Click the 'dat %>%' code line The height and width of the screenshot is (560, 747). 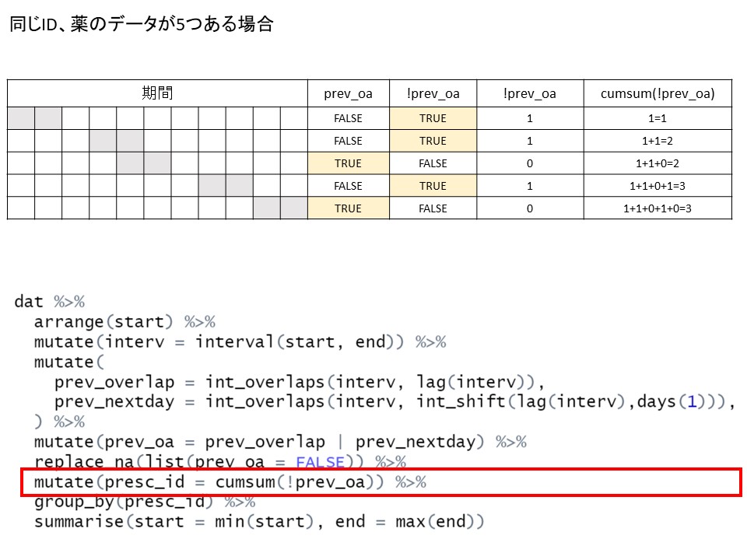click(x=49, y=301)
